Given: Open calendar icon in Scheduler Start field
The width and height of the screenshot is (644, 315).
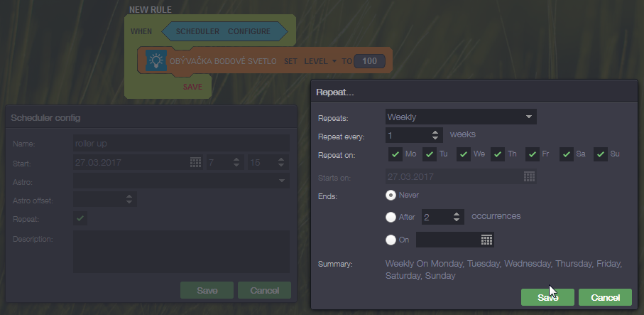Looking at the screenshot, I should 196,163.
